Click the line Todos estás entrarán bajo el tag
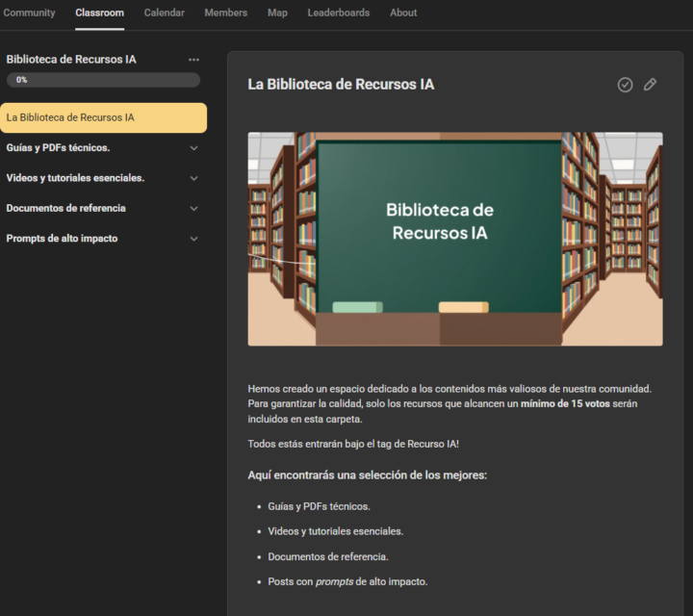 pyautogui.click(x=353, y=444)
